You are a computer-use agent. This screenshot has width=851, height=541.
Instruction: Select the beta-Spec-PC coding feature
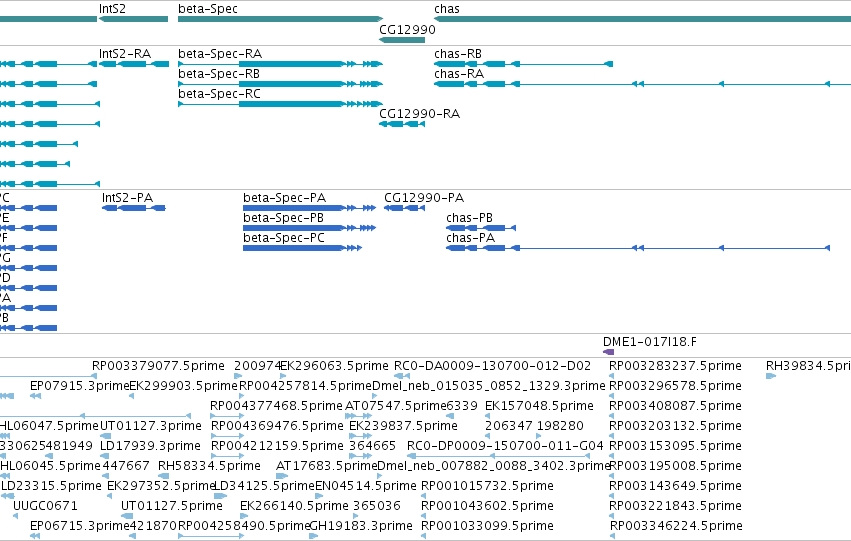[302, 248]
